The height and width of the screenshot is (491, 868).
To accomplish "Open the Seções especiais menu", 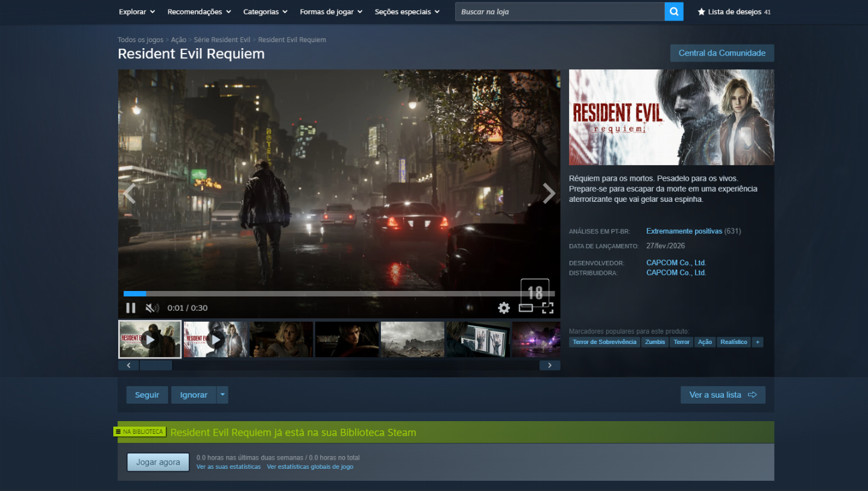I will point(407,12).
